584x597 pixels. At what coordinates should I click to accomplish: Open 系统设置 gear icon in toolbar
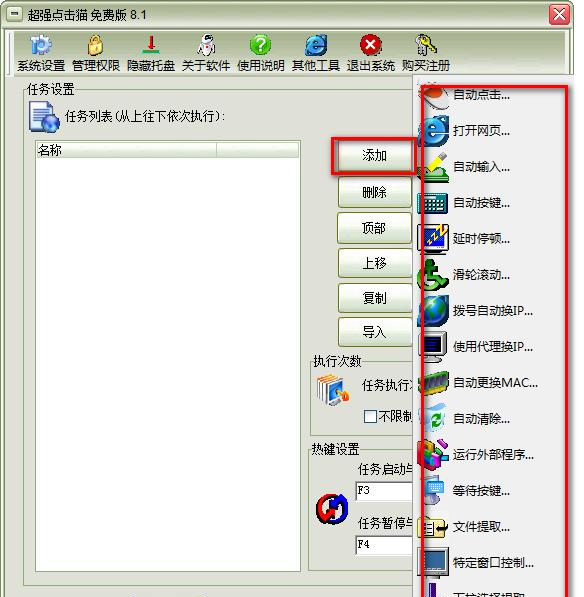(x=41, y=45)
